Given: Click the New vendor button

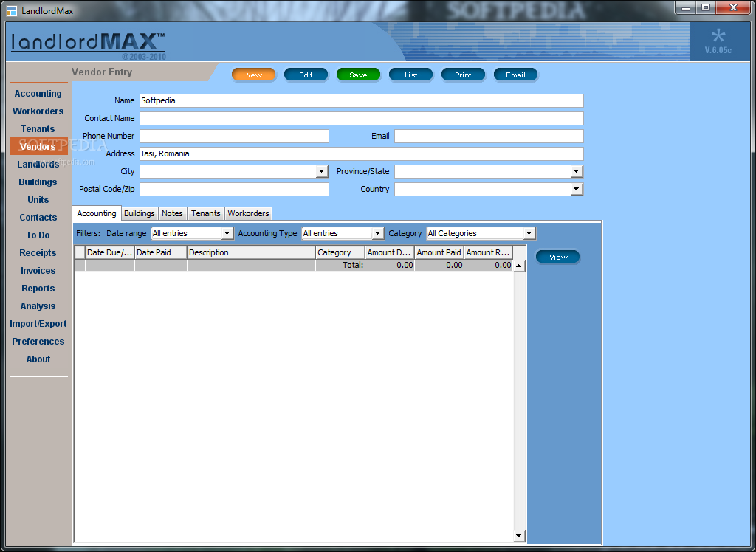Looking at the screenshot, I should pyautogui.click(x=254, y=75).
